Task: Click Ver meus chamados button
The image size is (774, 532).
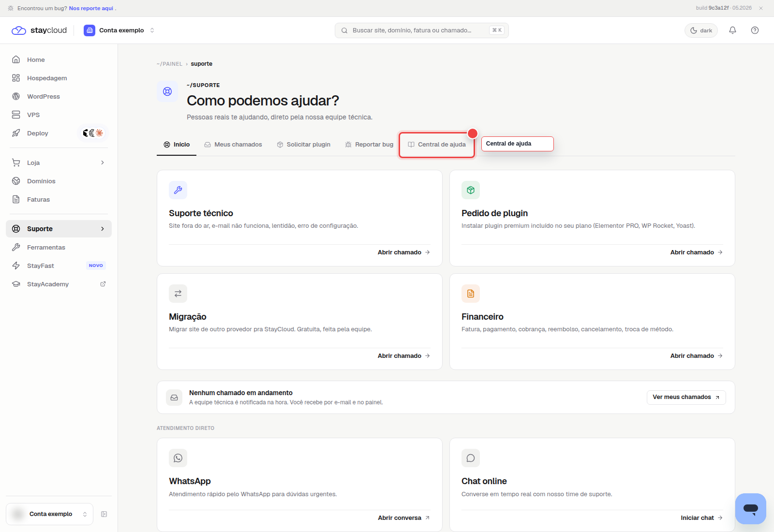Action: tap(686, 397)
